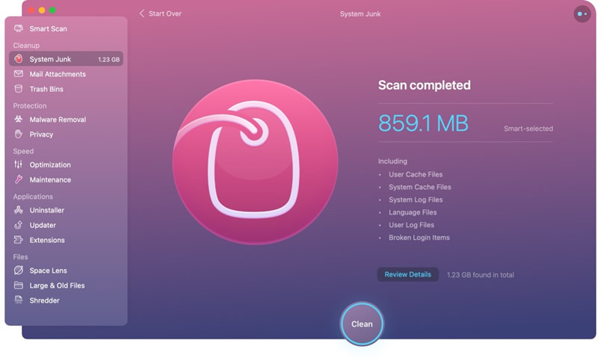The height and width of the screenshot is (364, 598).
Task: Click the back chevron beside Start Over
Action: [x=141, y=13]
